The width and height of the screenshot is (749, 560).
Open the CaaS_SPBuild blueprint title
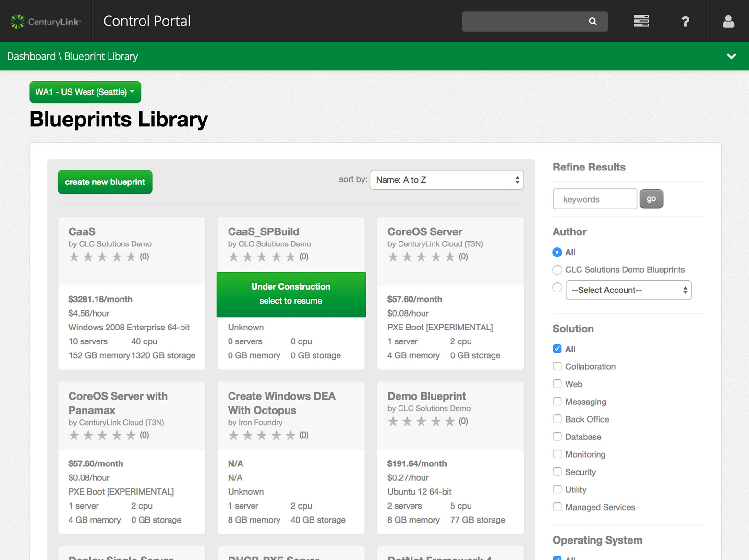264,231
